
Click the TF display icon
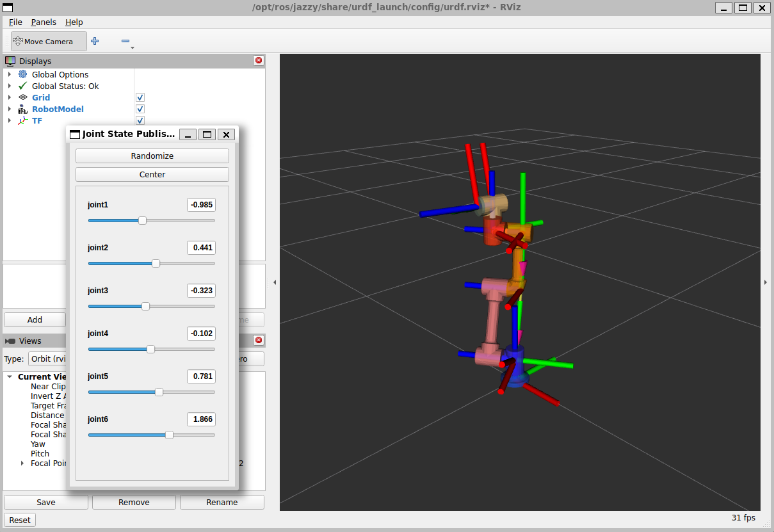(x=22, y=120)
